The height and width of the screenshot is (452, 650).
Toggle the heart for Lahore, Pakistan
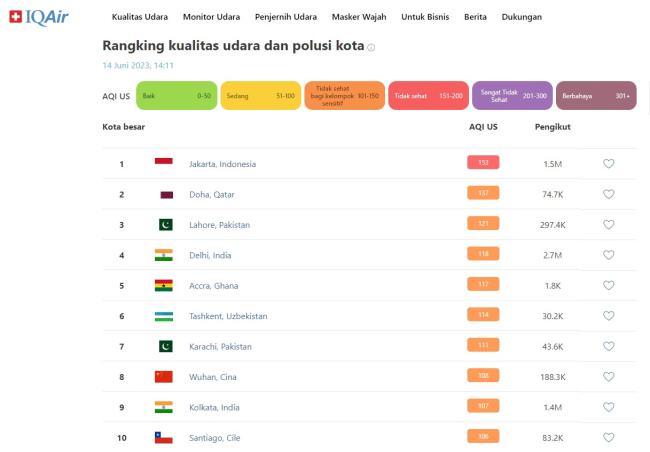(x=608, y=225)
